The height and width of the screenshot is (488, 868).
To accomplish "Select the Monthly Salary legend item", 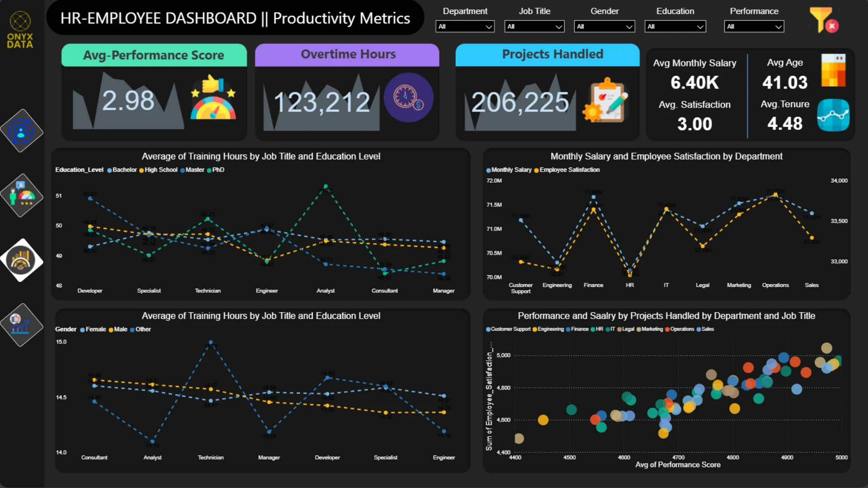I will pyautogui.click(x=509, y=170).
